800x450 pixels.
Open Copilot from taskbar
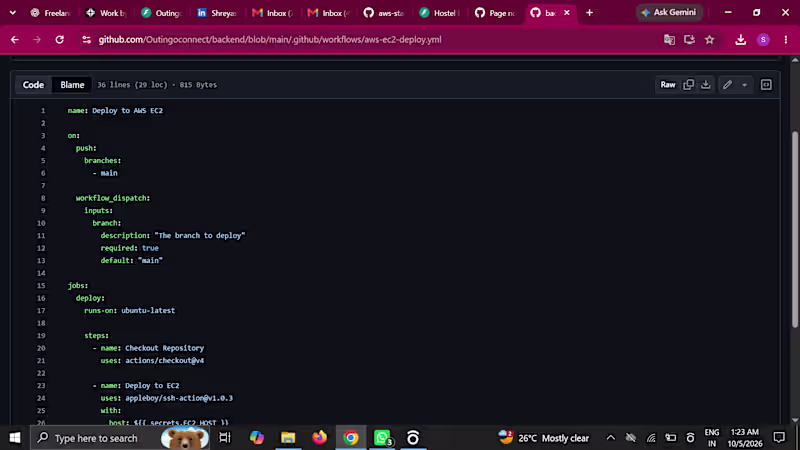coord(257,438)
